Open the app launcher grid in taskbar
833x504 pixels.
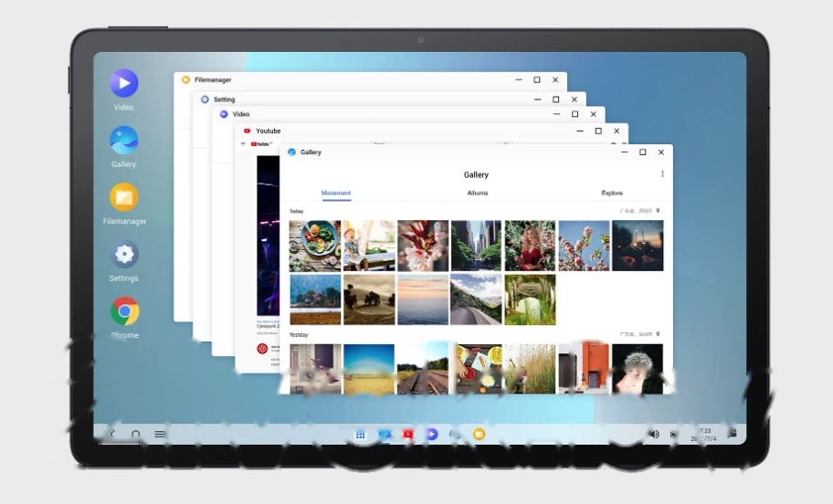(x=361, y=435)
